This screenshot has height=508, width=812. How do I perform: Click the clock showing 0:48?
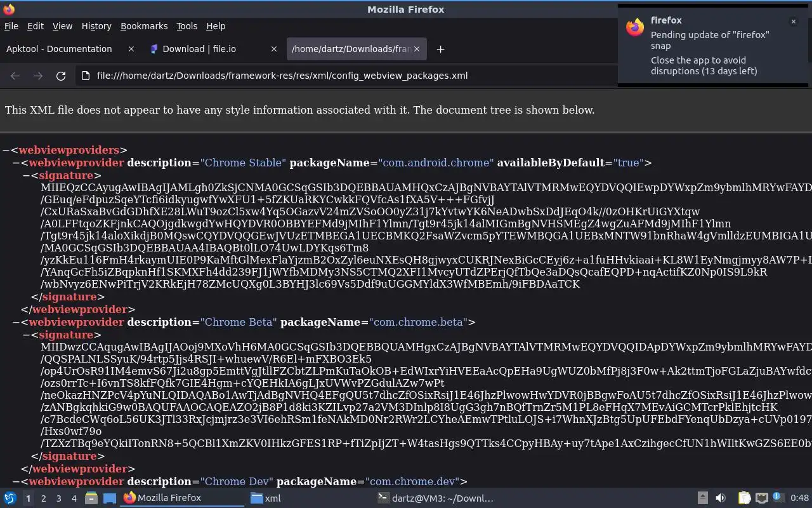pos(799,498)
